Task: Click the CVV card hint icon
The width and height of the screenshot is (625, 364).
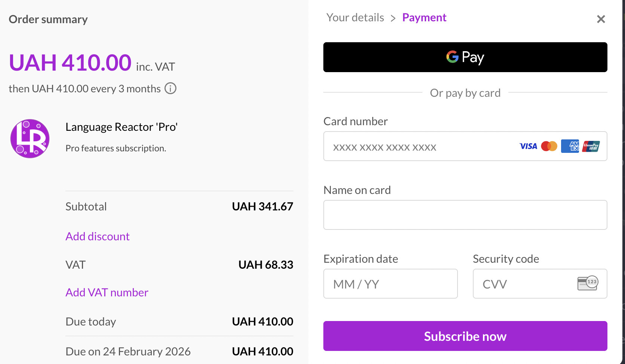Action: (588, 283)
